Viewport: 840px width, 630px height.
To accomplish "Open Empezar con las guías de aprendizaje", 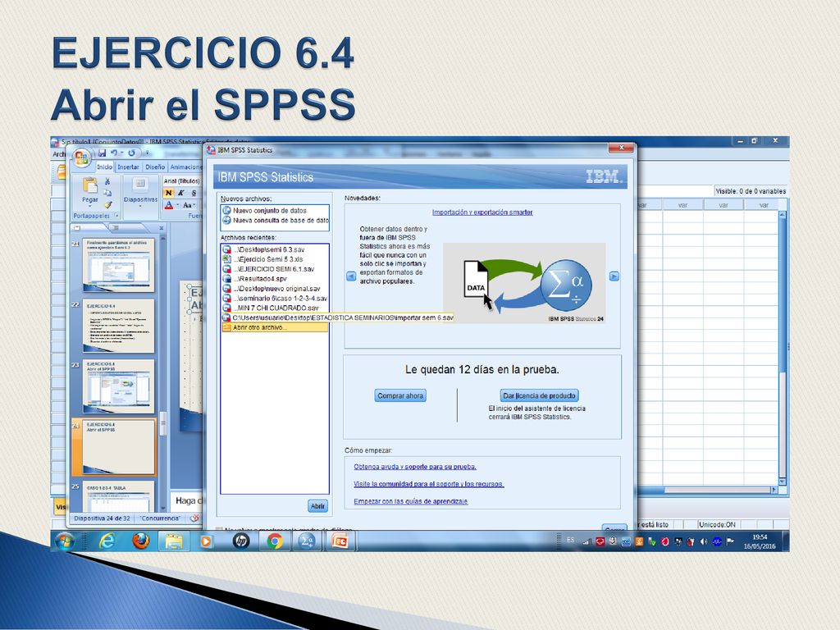I will (410, 501).
